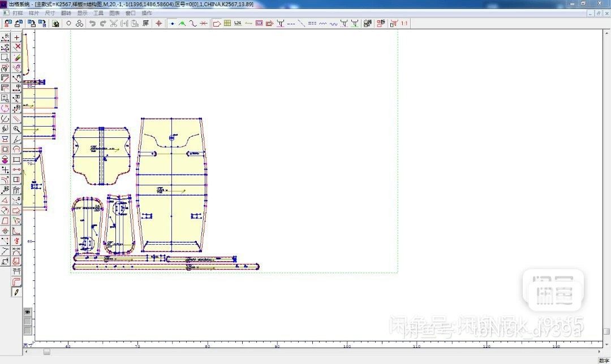Select the magnifier zoom tool

pyautogui.click(x=17, y=129)
